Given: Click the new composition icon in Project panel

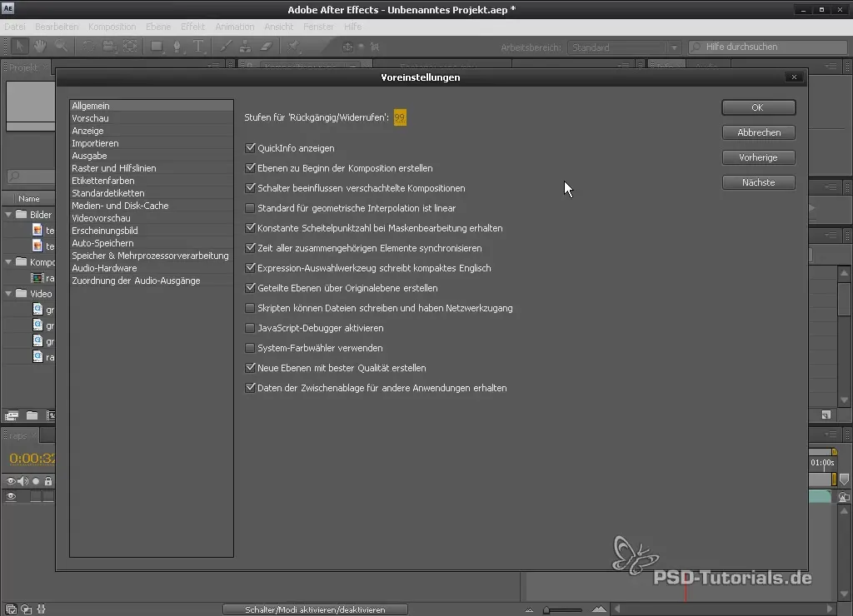Looking at the screenshot, I should 51,416.
